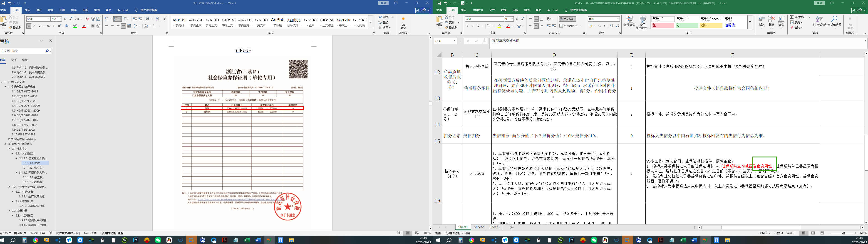This screenshot has width=868, height=244.
Task: Click the percent style icon in Excel
Action: click(x=599, y=26)
